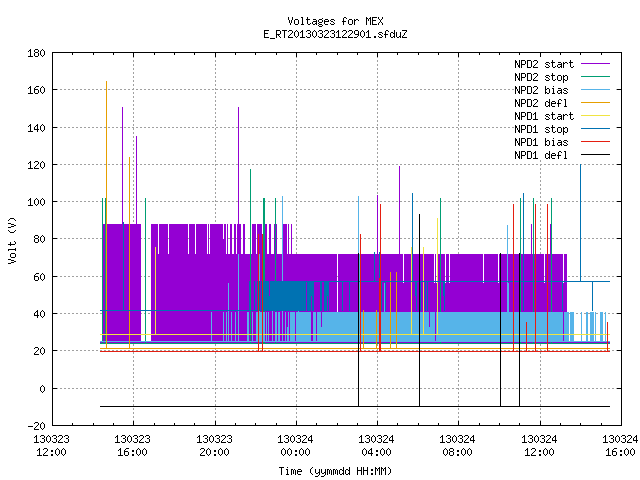Click the purple line sample beside NPD2 start
This screenshot has width=640, height=480.
pos(595,64)
